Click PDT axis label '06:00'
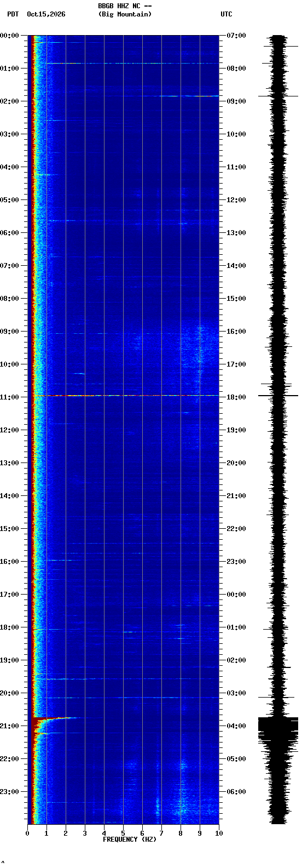The width and height of the screenshot is (302, 868). coord(9,233)
